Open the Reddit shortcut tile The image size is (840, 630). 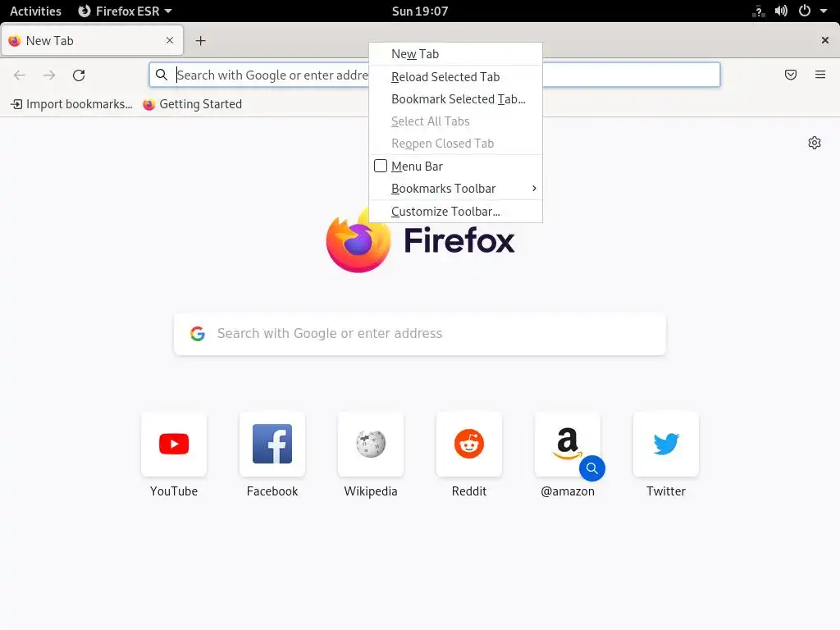tap(469, 444)
